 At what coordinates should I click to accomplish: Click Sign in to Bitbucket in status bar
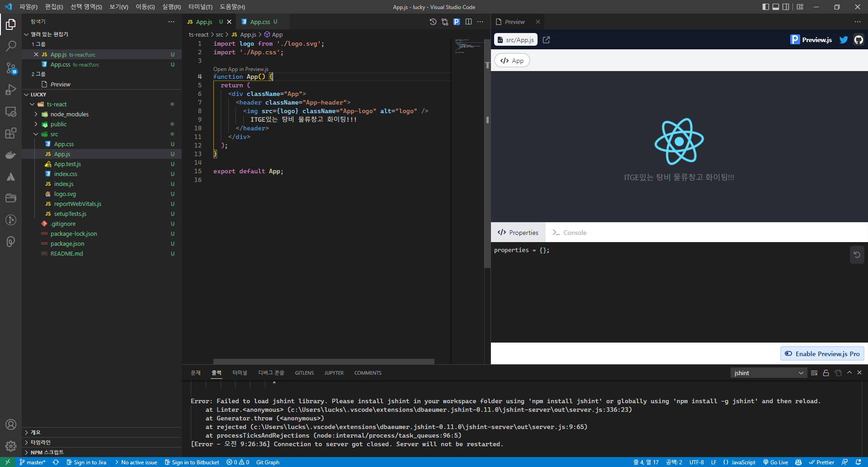[192, 462]
